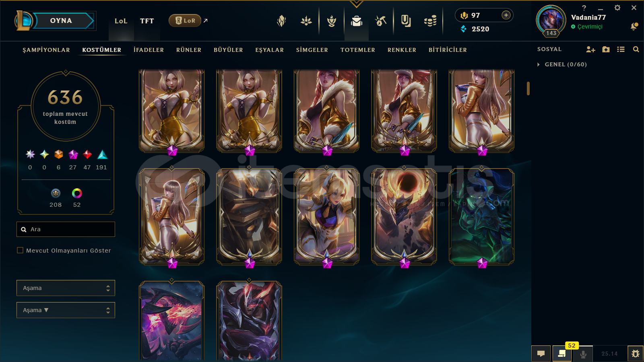Image resolution: width=644 pixels, height=362 pixels.
Task: Click the OYNA play button
Action: [x=61, y=21]
